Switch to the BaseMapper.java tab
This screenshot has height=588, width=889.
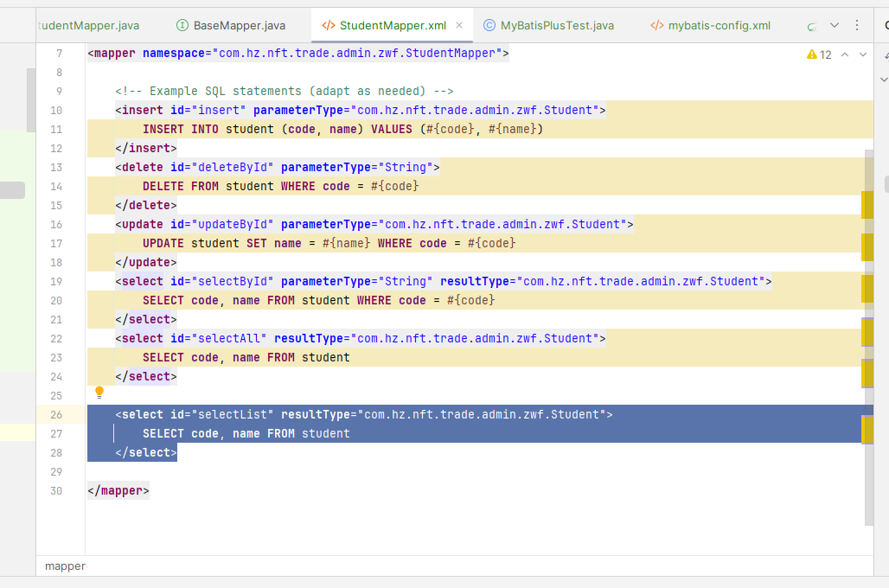click(x=230, y=26)
